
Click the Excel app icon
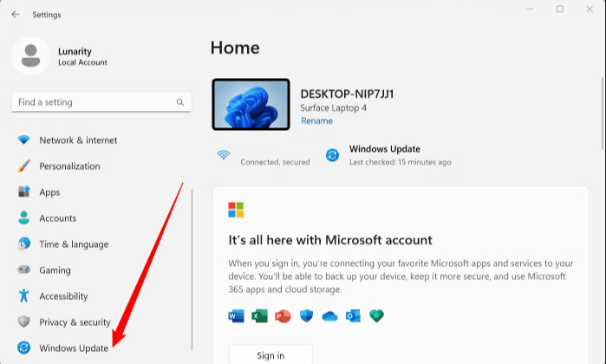coord(260,316)
